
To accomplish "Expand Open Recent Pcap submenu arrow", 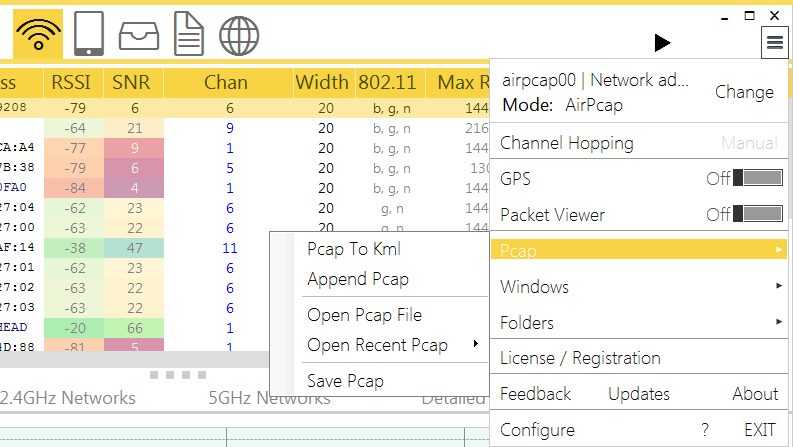I will click(x=475, y=344).
